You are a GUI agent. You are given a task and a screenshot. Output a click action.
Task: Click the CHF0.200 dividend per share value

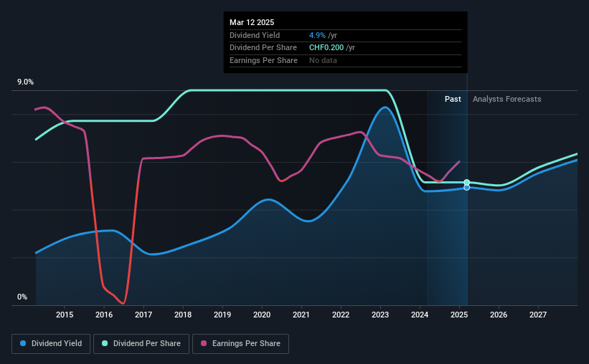pyautogui.click(x=326, y=48)
